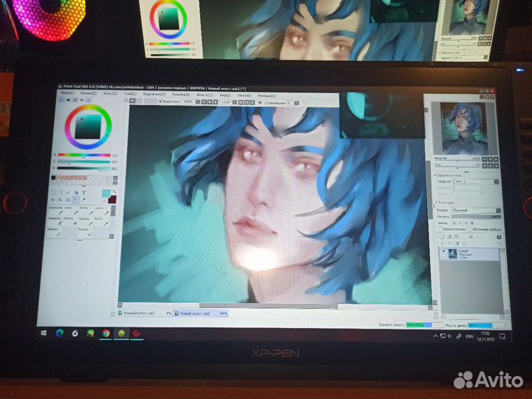Toggle the swatches panel icon
This screenshot has width=532, height=399.
(82, 100)
